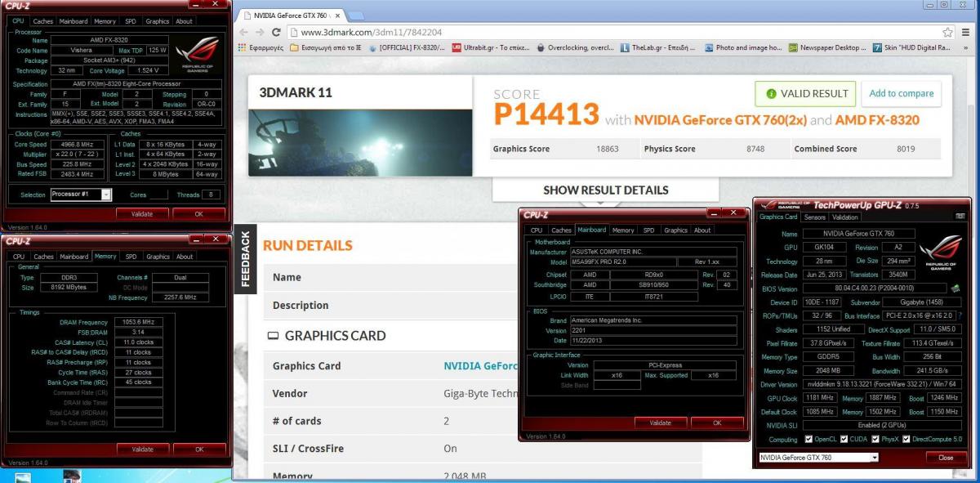Click the VALID RESULT badge

point(805,94)
